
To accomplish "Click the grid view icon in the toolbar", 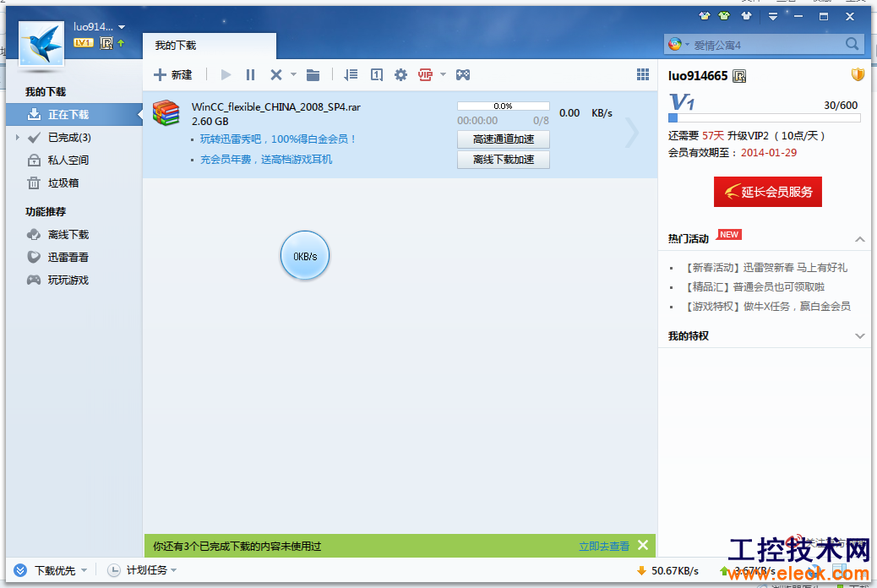I will pyautogui.click(x=643, y=74).
